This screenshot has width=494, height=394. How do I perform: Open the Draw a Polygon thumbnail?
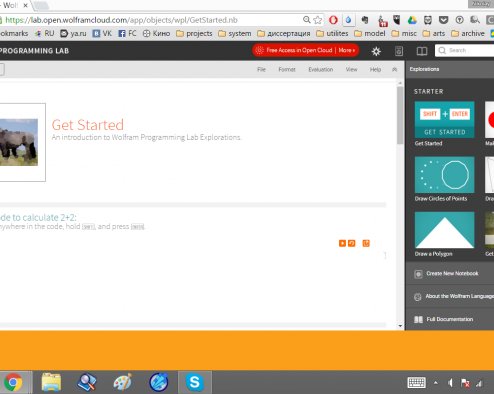(x=444, y=230)
